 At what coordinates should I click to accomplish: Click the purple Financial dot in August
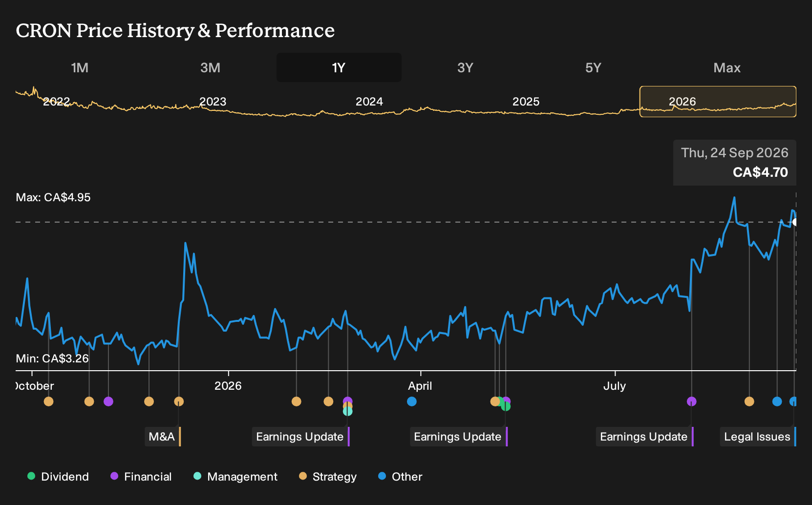click(692, 401)
